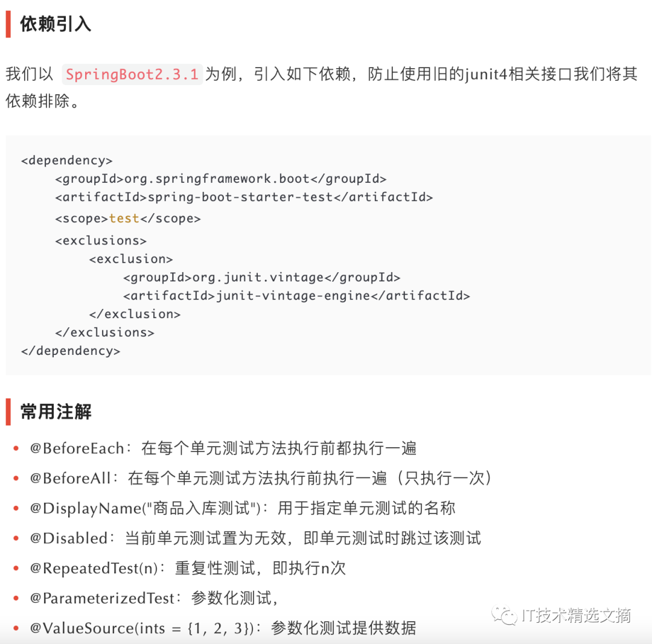The height and width of the screenshot is (644, 652).
Task: Click the org.junit.vintage groupId line
Action: click(261, 277)
